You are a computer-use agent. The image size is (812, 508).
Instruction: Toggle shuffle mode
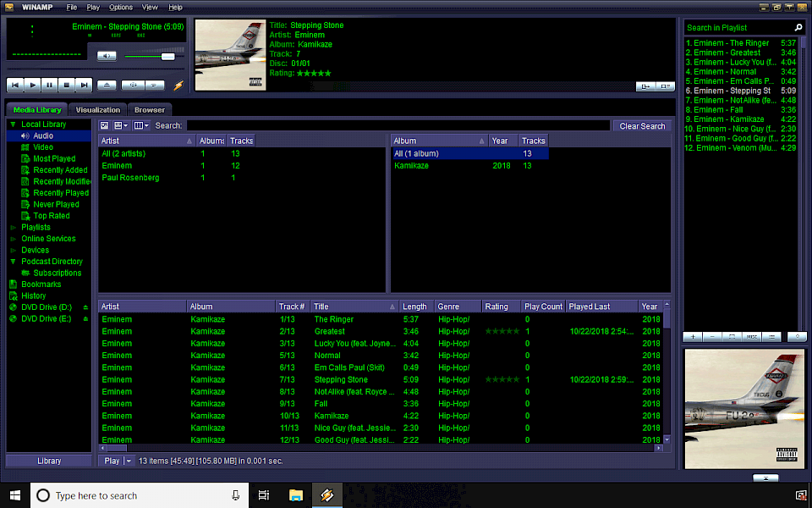point(133,85)
